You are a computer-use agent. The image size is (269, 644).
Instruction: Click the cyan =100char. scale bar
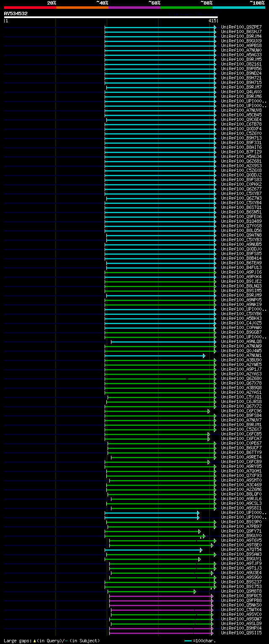coord(188,641)
